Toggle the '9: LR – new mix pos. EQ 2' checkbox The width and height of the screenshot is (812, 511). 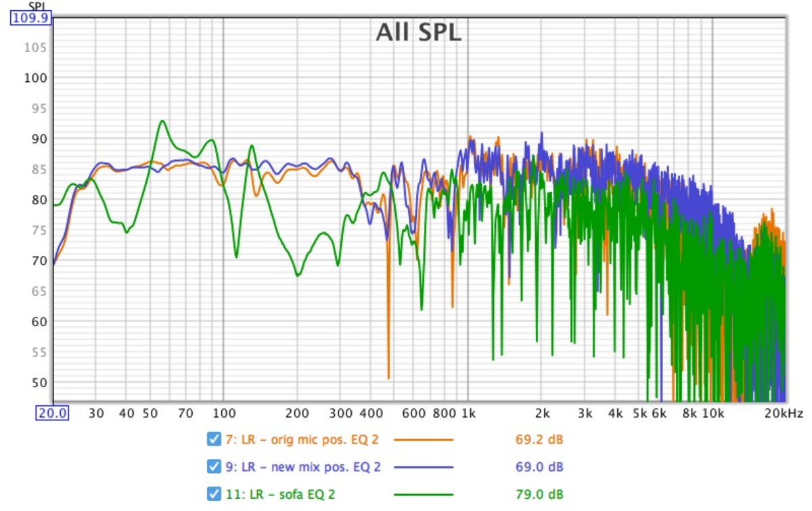tap(215, 466)
